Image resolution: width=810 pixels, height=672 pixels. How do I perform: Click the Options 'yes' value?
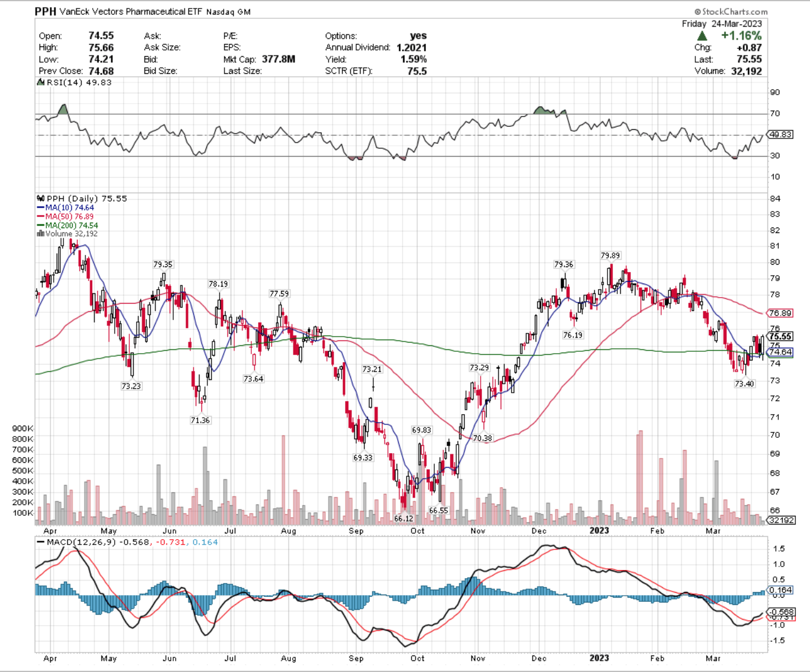pyautogui.click(x=418, y=36)
